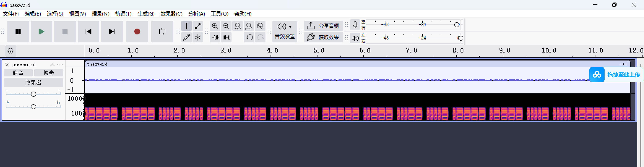The width and height of the screenshot is (644, 167).
Task: Click the Undo arrow icon
Action: (249, 37)
